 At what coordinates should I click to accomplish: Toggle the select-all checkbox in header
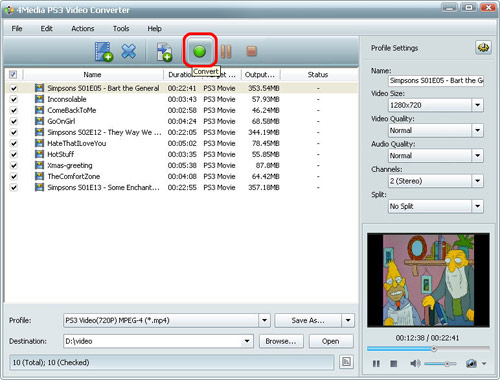[x=13, y=74]
